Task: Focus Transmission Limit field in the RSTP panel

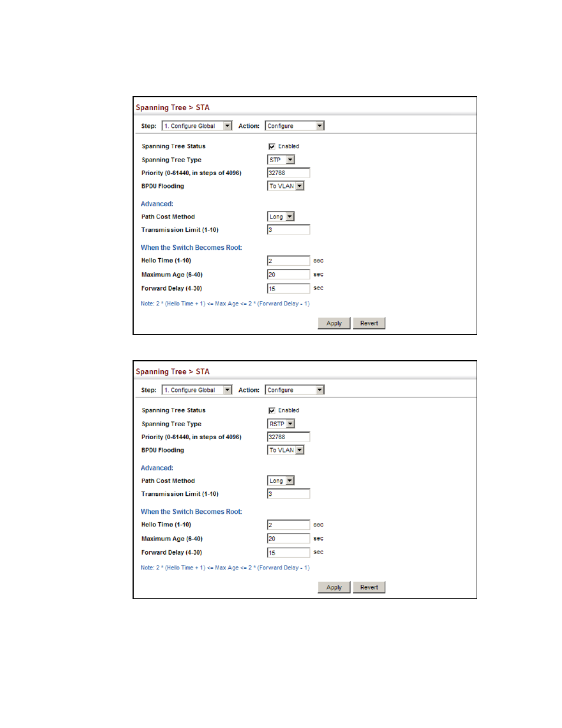Action: [x=289, y=494]
